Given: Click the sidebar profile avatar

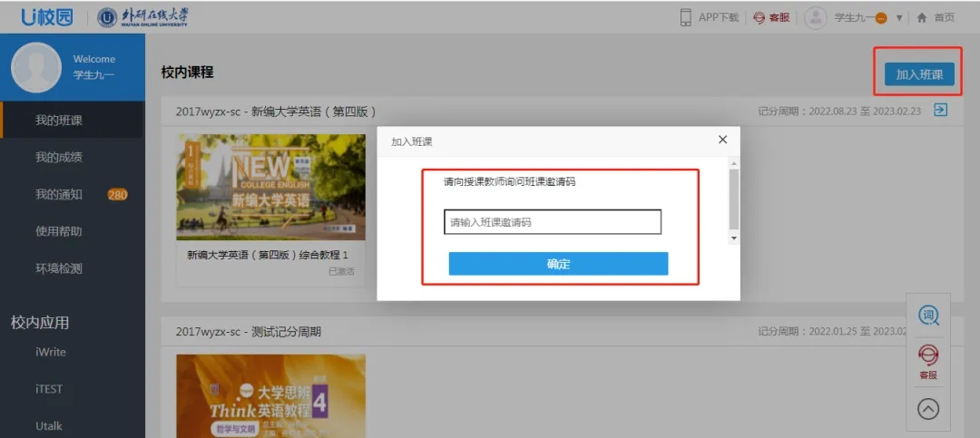Looking at the screenshot, I should click(36, 67).
